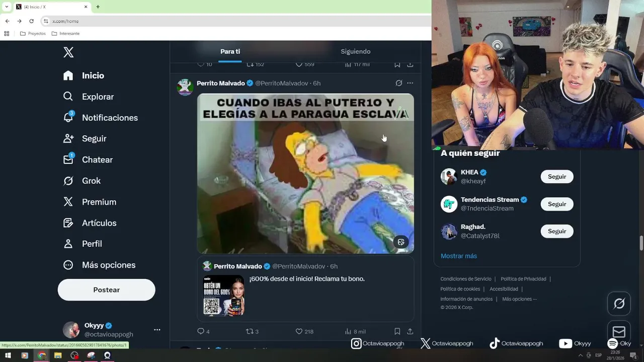Expand Más opciones footer menu
The image size is (644, 362).
click(519, 299)
